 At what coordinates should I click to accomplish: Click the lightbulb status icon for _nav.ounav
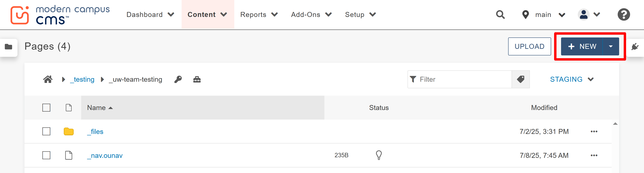pos(379,155)
